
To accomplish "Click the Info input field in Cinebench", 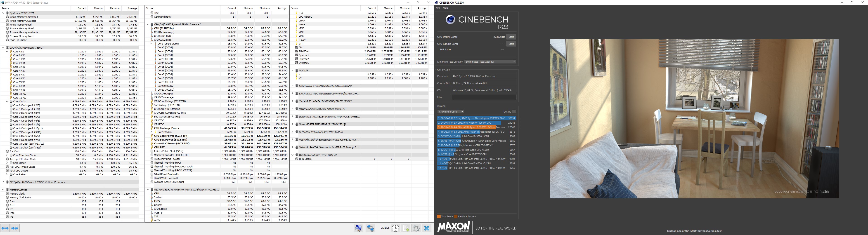I will [484, 97].
